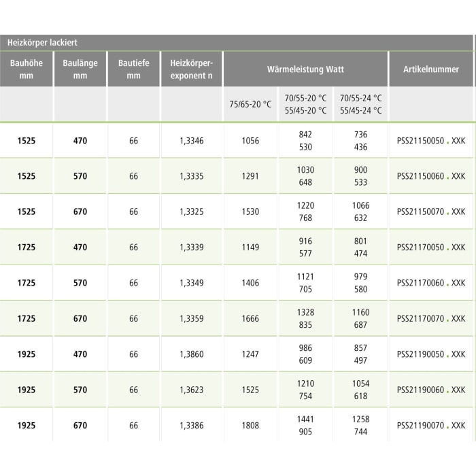Image resolution: width=476 pixels, height=476 pixels.
Task: Click the 1666 watt output cell
Action: [250, 318]
